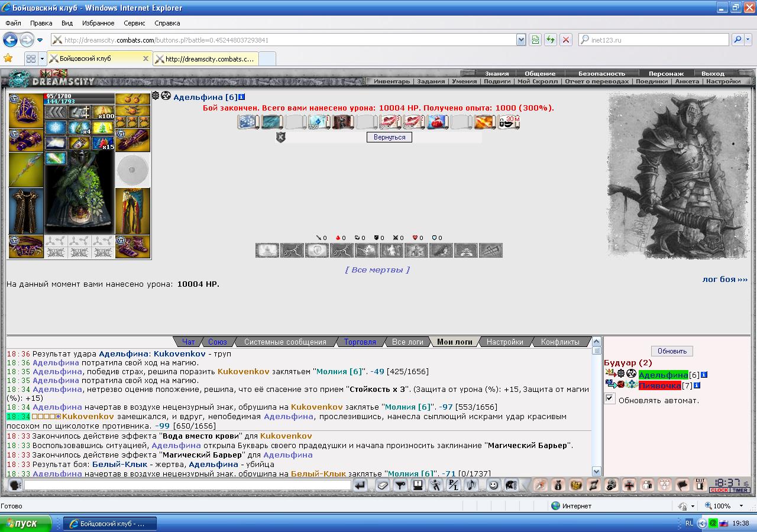Image resolution: width=757 pixels, height=532 pixels.
Task: Click the send message arrow button
Action: pyautogui.click(x=360, y=485)
